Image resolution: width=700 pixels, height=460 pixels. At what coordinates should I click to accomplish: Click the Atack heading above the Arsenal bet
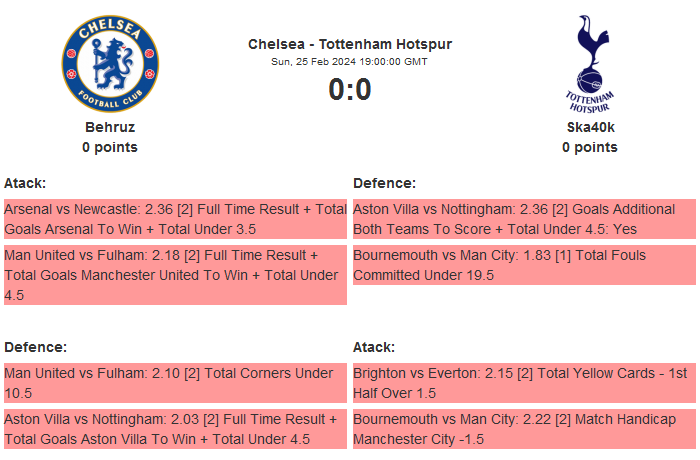coord(25,183)
